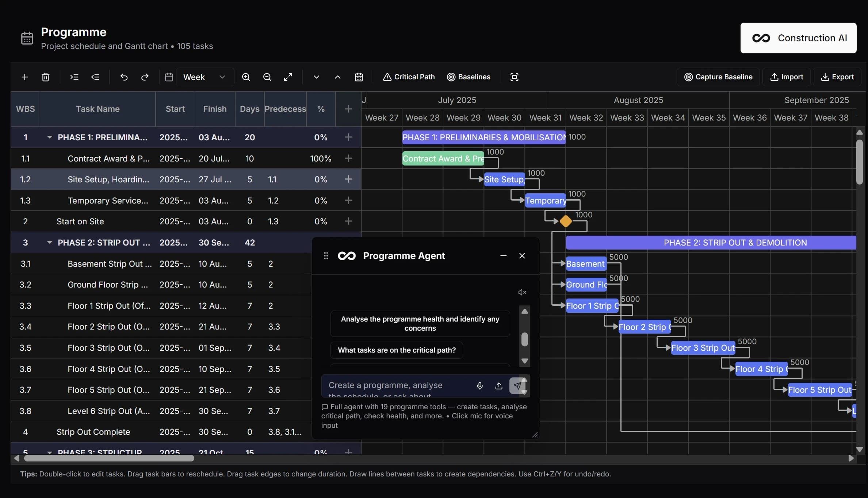868x498 pixels.
Task: Undo the last change
Action: pyautogui.click(x=124, y=77)
